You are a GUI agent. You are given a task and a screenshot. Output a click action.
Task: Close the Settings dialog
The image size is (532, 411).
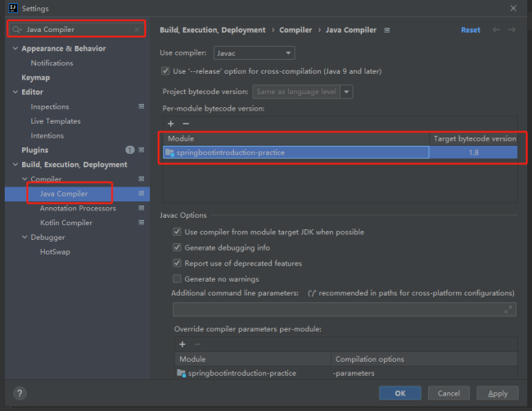(513, 8)
